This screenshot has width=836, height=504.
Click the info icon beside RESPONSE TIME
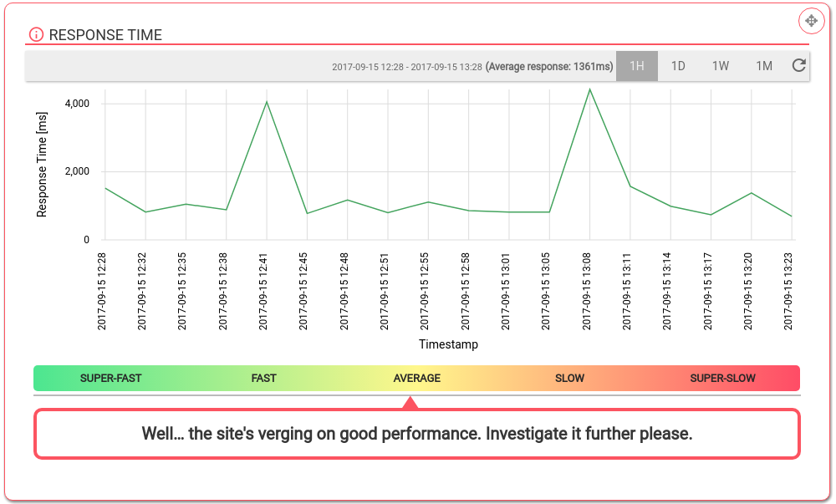[35, 34]
